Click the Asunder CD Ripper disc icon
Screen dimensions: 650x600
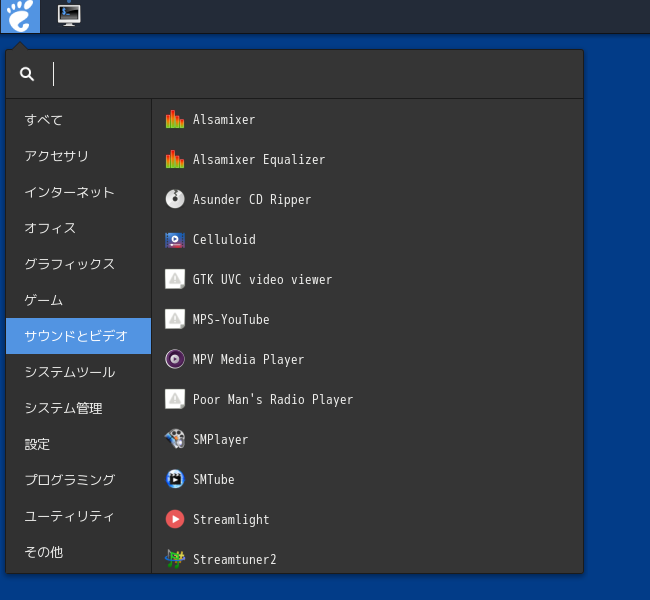tap(175, 199)
